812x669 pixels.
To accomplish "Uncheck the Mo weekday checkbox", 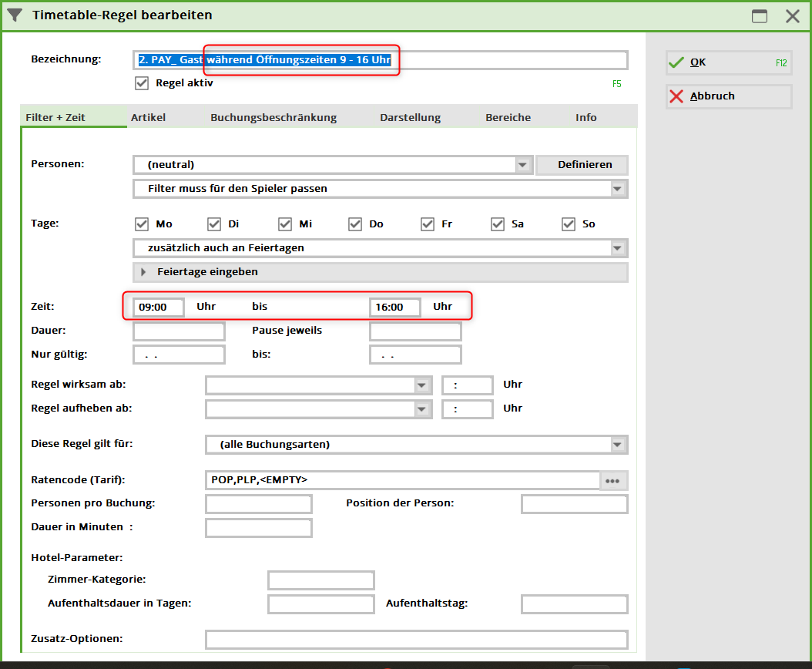I will 142,224.
